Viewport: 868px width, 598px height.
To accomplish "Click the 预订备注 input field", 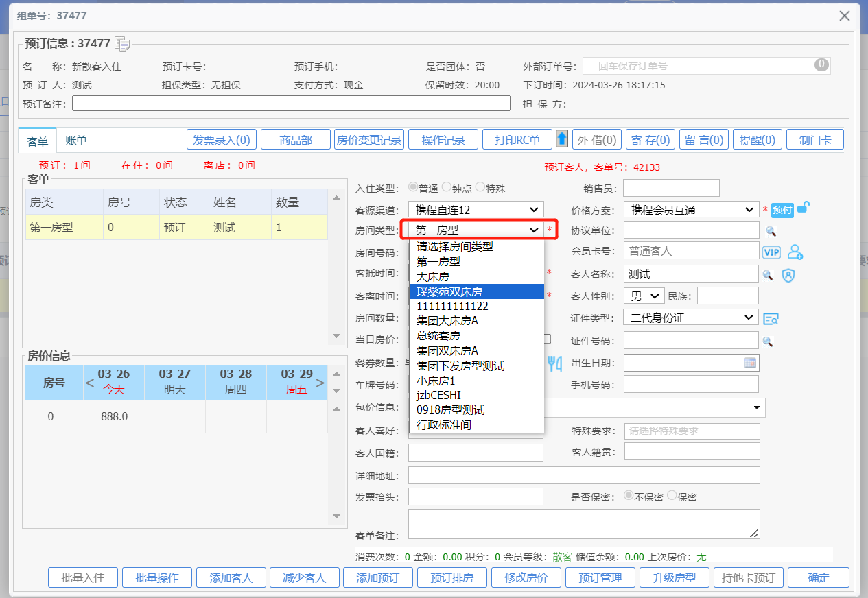I will tap(291, 103).
